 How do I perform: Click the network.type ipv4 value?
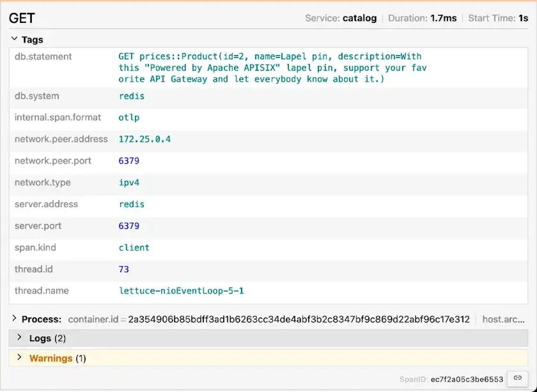coord(129,183)
